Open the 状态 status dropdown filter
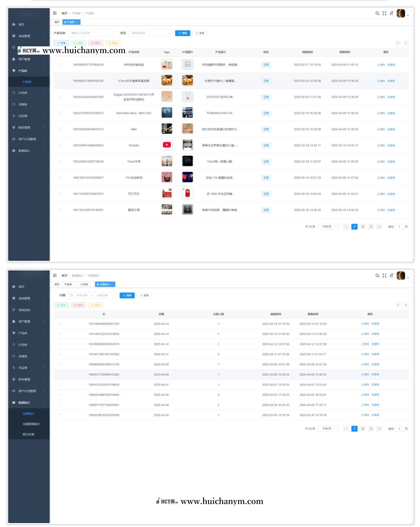 click(x=151, y=33)
